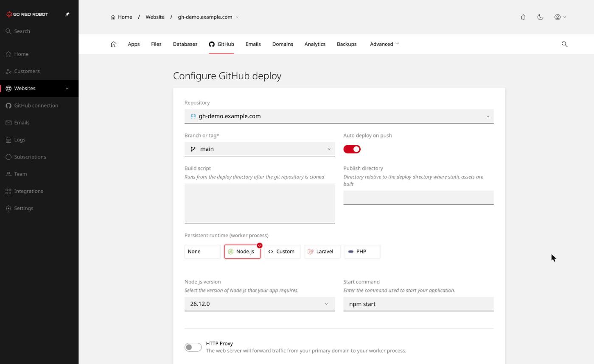Click the Start command field
The width and height of the screenshot is (594, 364).
coord(418,304)
